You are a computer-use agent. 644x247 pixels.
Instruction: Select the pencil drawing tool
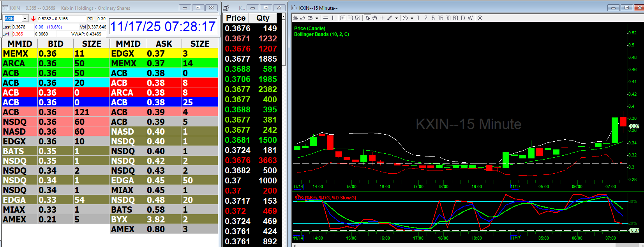[390, 18]
